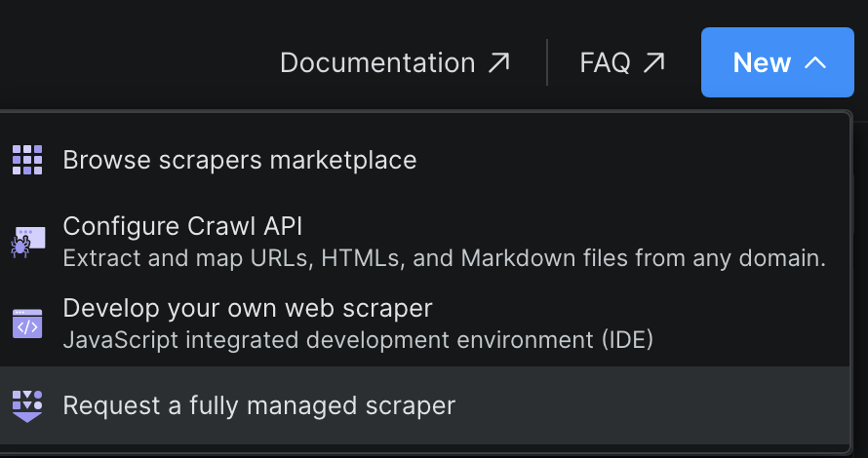Collapse the New menu using its chevron
Viewport: 868px width, 458px height.
(815, 63)
